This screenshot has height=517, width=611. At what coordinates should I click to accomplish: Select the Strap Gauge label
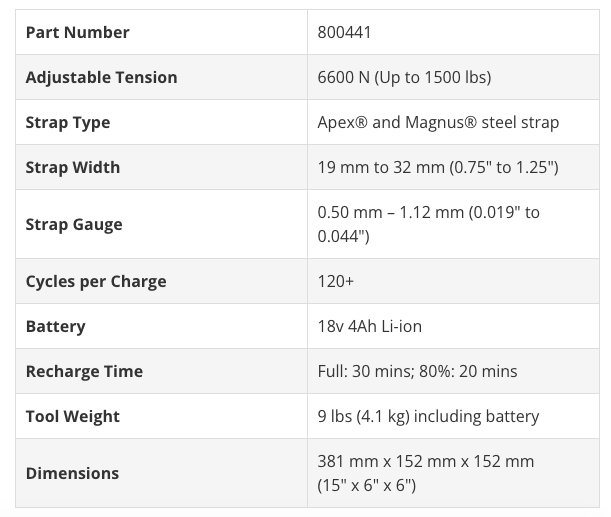pyautogui.click(x=74, y=224)
